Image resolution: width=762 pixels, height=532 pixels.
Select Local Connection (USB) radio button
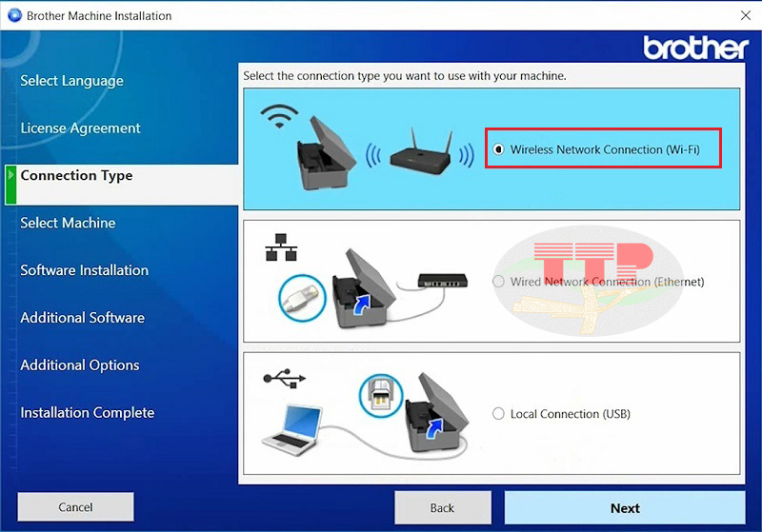point(498,414)
